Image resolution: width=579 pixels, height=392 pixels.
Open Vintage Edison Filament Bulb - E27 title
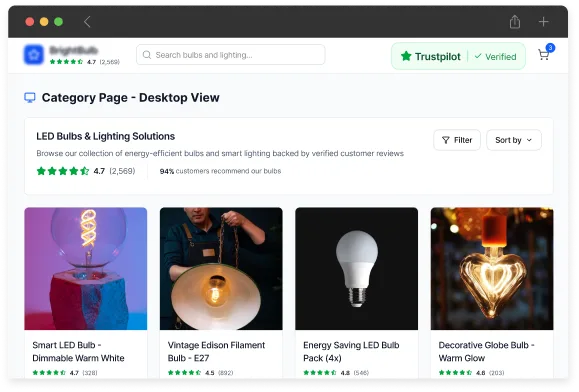pos(216,351)
